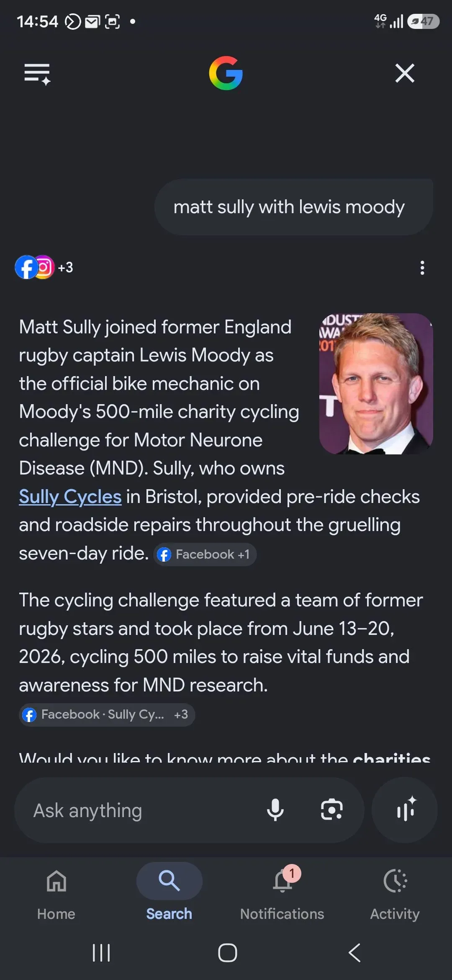
Task: Tap the Google G logo
Action: point(226,73)
